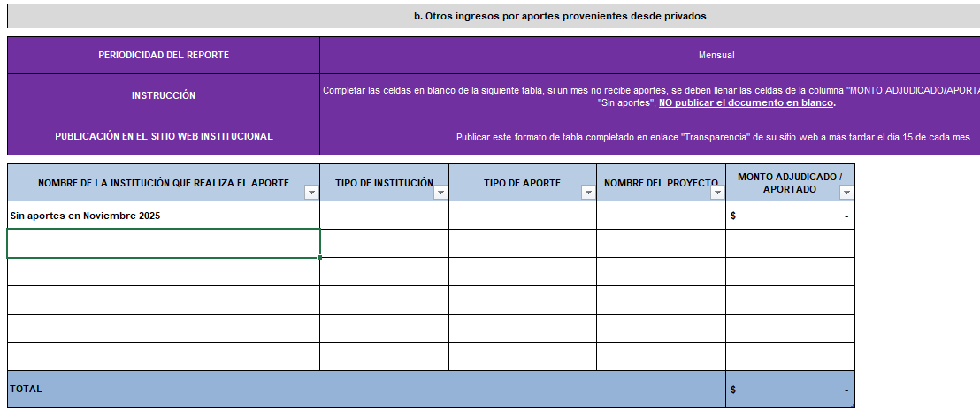Viewport: 980px width, 417px height.
Task: Open the filter dropdown for 'Nombre de la institución' column
Action: click(310, 192)
